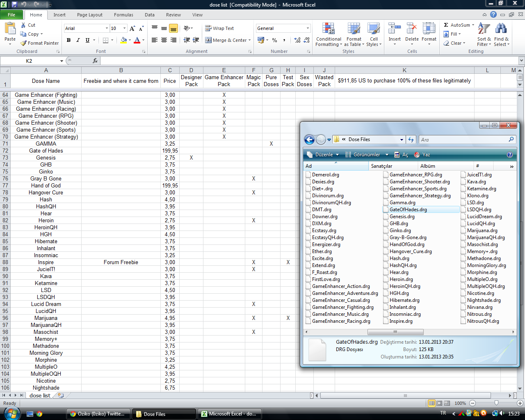525x420 pixels.
Task: Switch to the Data tab
Action: coord(150,15)
